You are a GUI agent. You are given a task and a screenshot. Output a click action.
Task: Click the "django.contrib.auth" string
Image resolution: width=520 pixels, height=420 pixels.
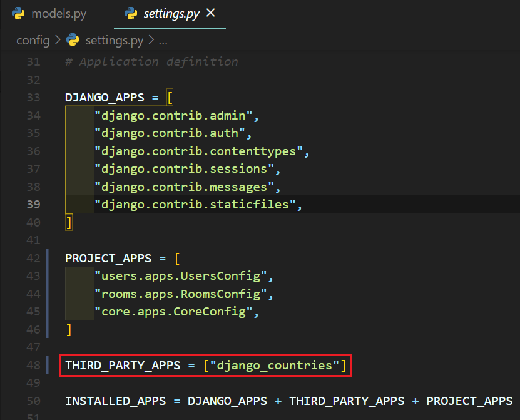click(x=170, y=133)
